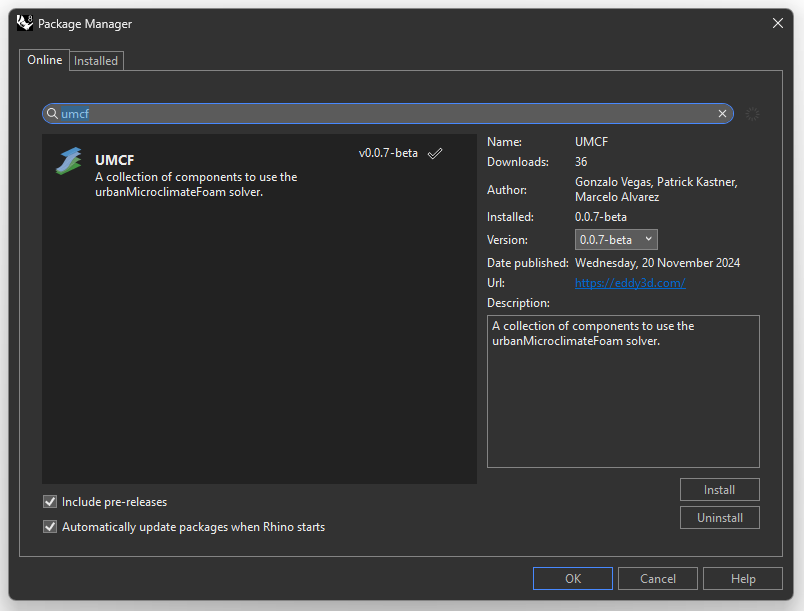The height and width of the screenshot is (611, 804).
Task: Switch to the Online tab
Action: coord(44,60)
